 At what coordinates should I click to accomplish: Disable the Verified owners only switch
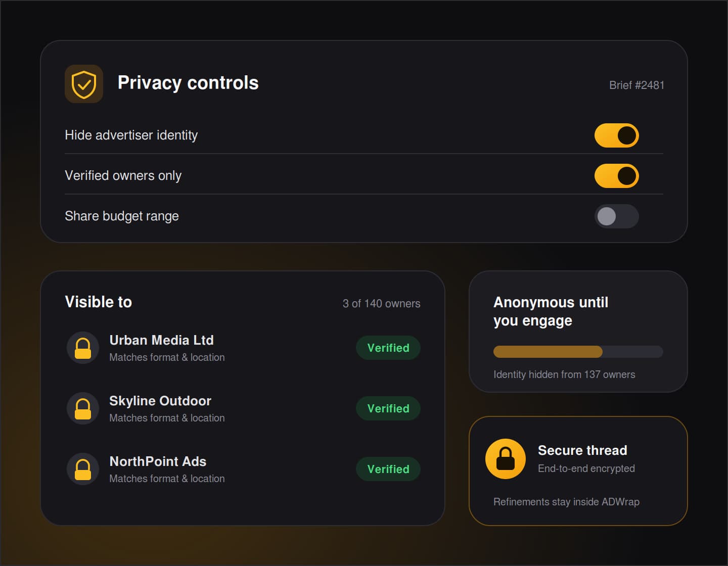(x=617, y=176)
